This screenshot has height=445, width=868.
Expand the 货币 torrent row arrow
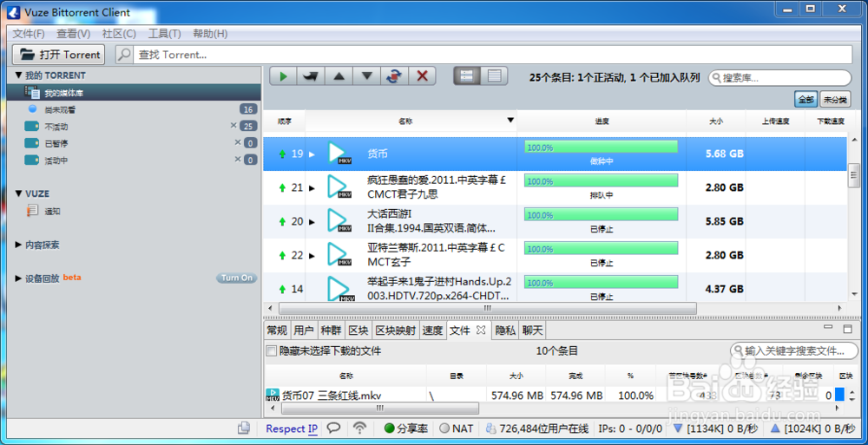[312, 154]
